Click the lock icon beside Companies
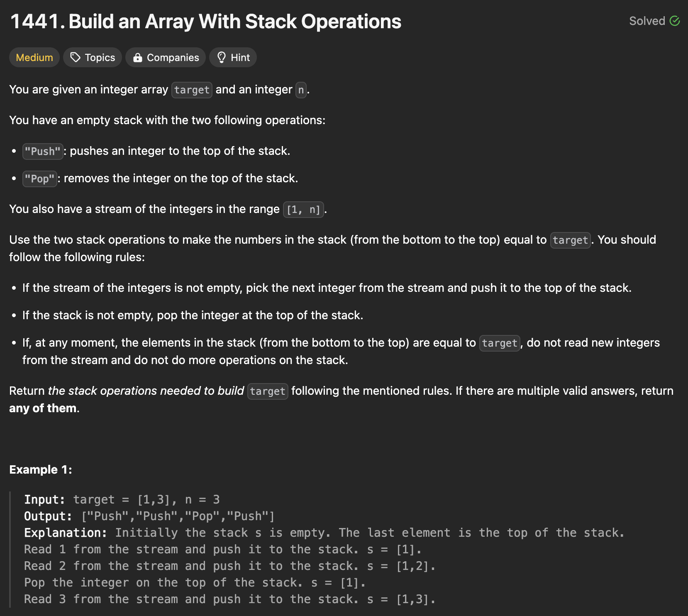Viewport: 688px width, 616px height. (x=137, y=58)
